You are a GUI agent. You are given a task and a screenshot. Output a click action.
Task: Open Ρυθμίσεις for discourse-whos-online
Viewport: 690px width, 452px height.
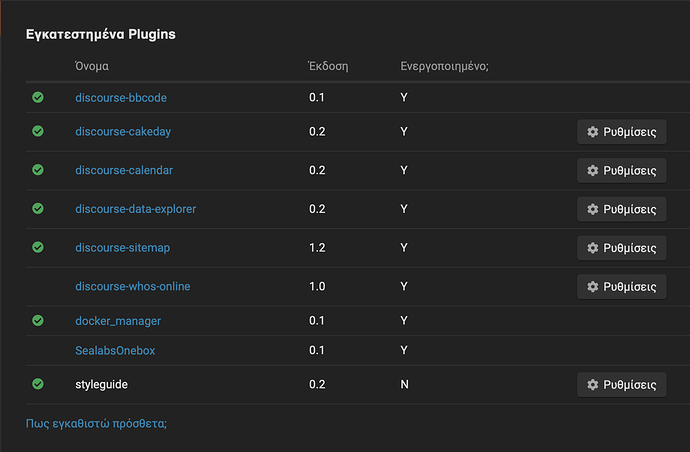coord(621,287)
